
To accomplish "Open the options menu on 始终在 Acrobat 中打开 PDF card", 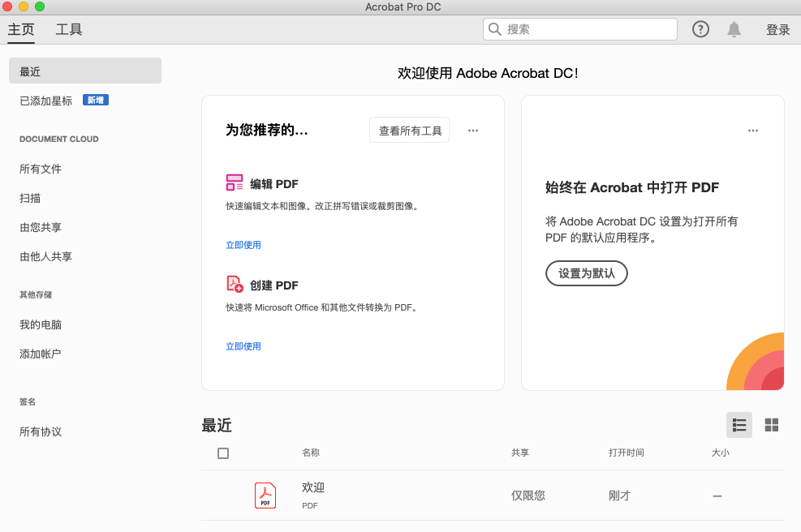I will tap(753, 131).
